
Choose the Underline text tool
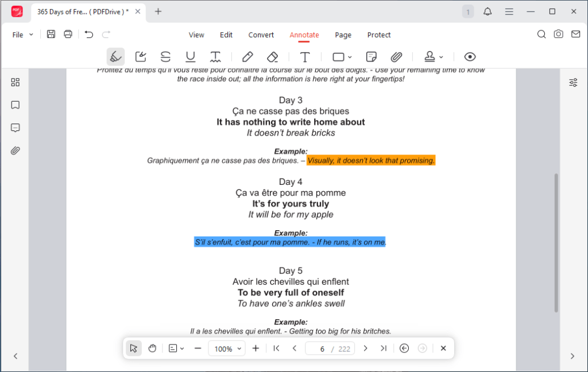(x=191, y=57)
